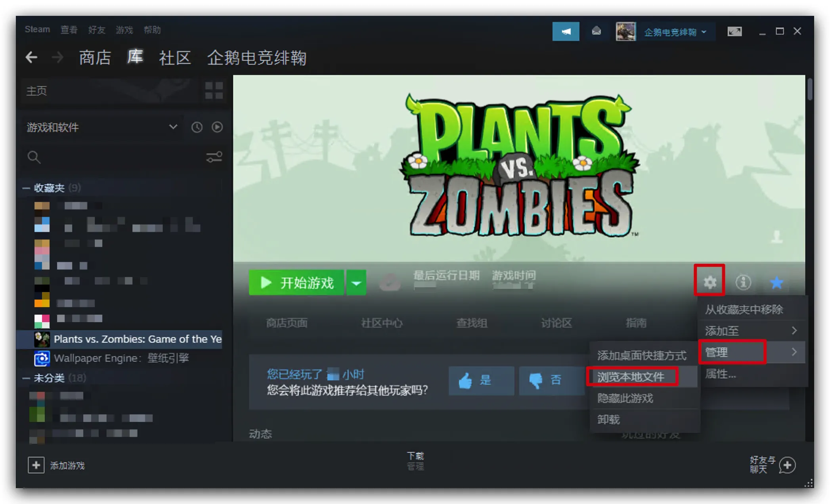Click the library search magnifier icon

click(x=34, y=157)
